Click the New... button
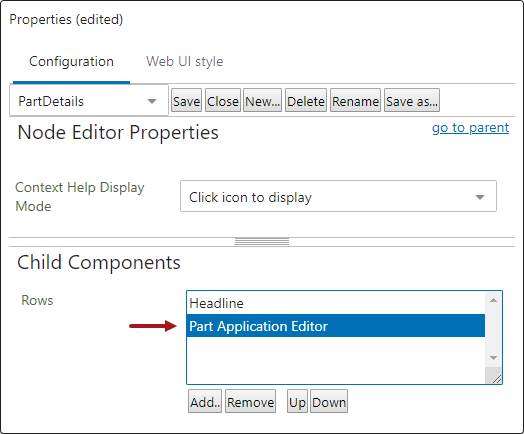This screenshot has width=524, height=434. pyautogui.click(x=262, y=101)
